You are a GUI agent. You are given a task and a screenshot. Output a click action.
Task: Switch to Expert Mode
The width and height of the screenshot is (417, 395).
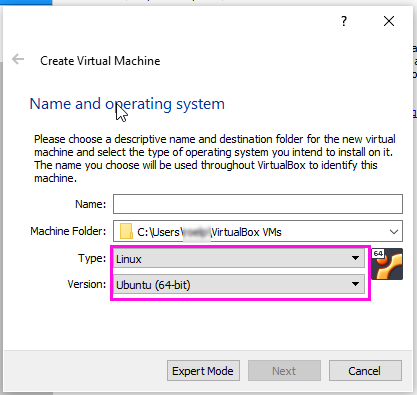[203, 371]
